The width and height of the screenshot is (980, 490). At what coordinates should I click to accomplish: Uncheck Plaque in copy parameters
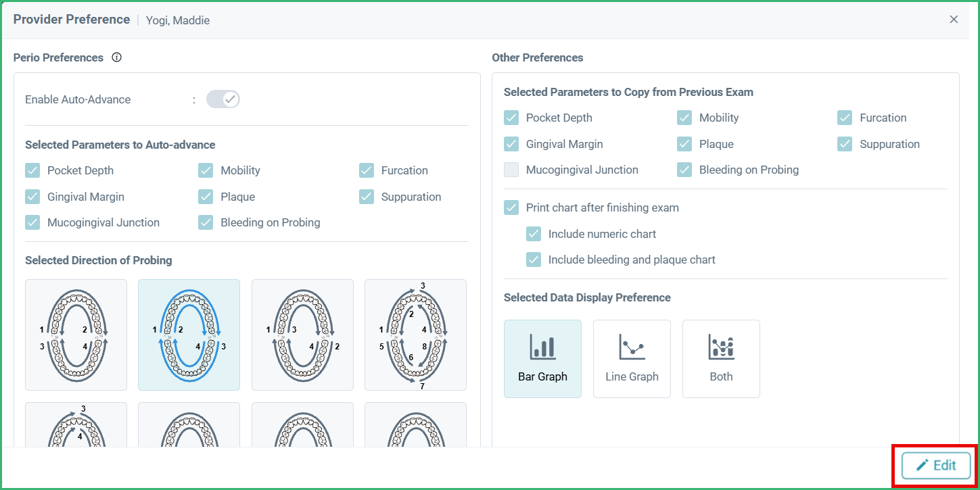[x=684, y=144]
